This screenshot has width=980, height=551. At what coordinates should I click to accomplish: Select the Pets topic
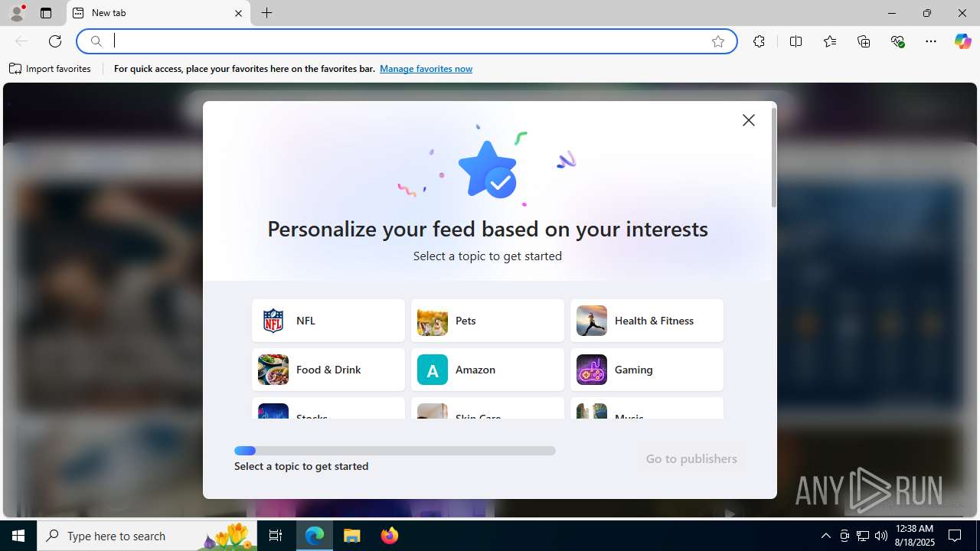pyautogui.click(x=488, y=321)
